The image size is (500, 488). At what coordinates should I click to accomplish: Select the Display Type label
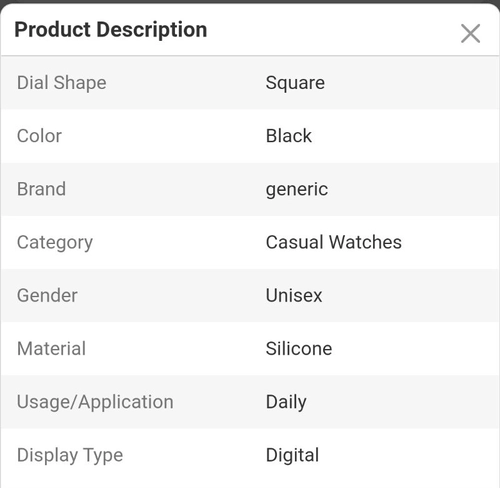70,455
